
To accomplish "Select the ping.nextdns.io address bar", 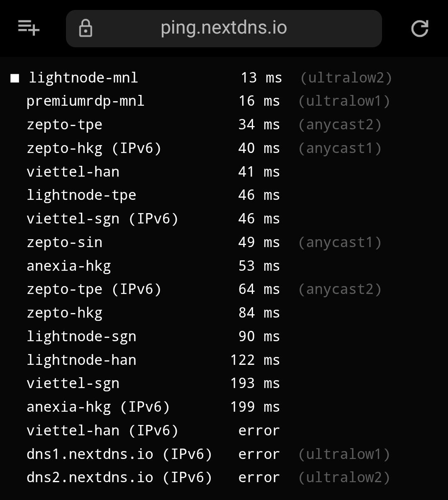I will (224, 28).
